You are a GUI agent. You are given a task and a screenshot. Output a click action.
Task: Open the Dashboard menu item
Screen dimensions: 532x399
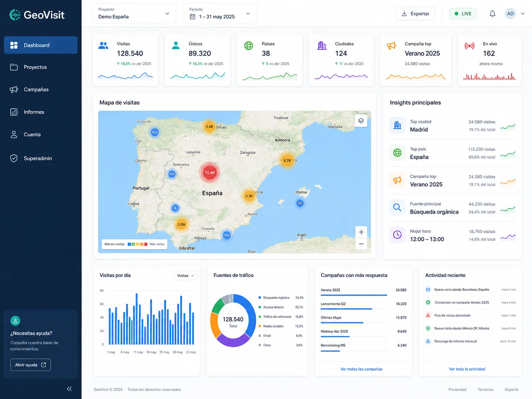tap(41, 45)
